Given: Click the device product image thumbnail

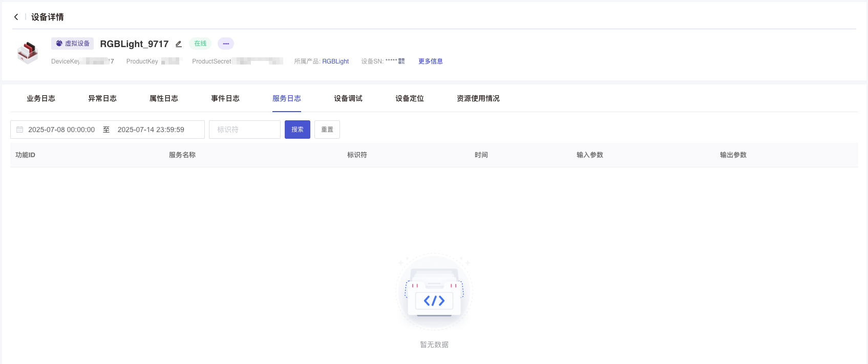Looking at the screenshot, I should click(28, 52).
